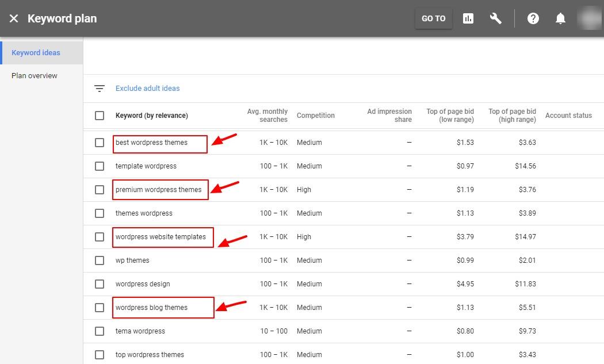This screenshot has width=604, height=364.
Task: Click keyword 'wp themes'
Action: tap(132, 260)
